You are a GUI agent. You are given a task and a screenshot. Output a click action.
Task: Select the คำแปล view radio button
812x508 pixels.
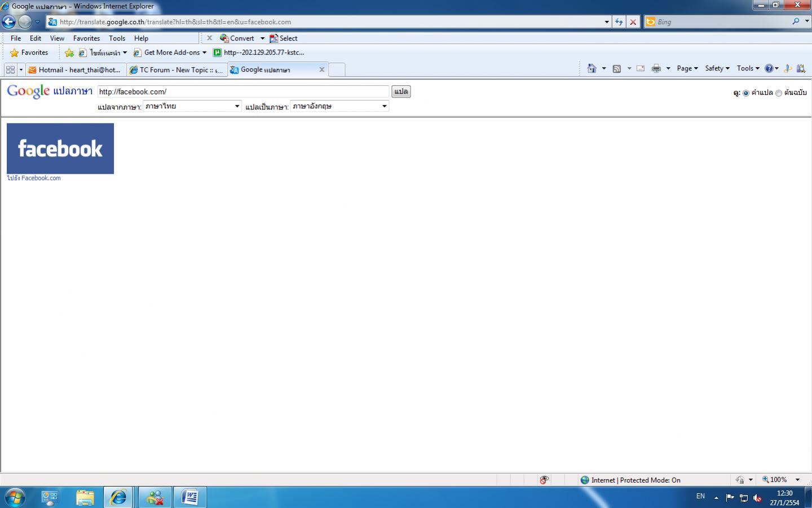tap(746, 93)
